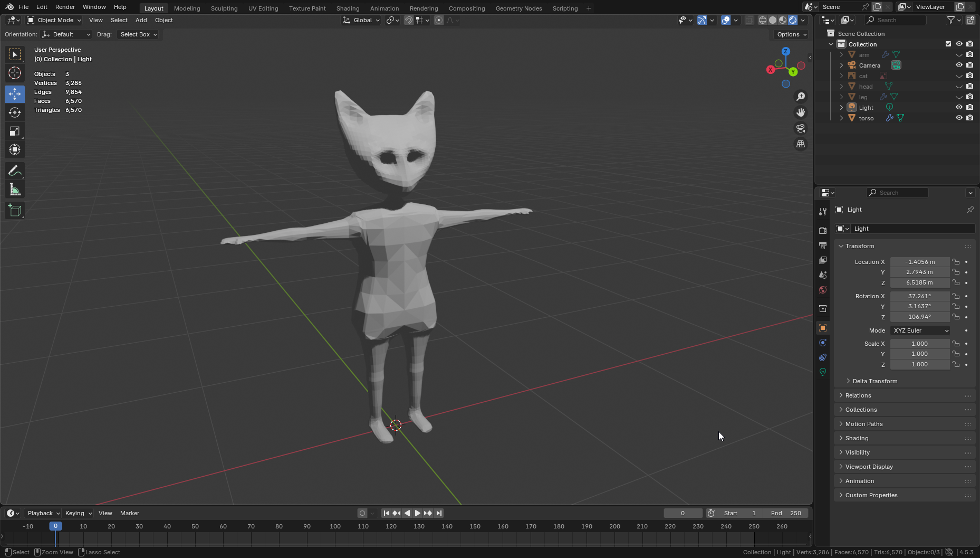The width and height of the screenshot is (980, 558).
Task: Uncheck Collection exclude checkbox
Action: (948, 44)
